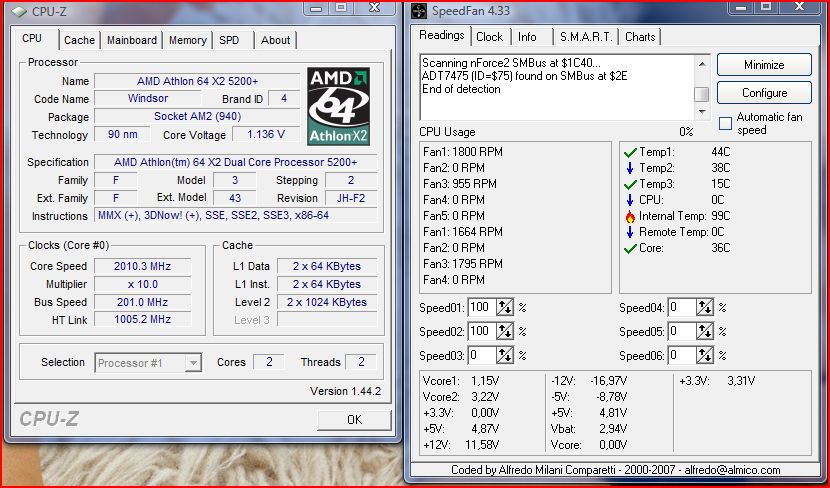Enable the Automatic fan speed checkbox
The height and width of the screenshot is (488, 830).
pos(725,123)
